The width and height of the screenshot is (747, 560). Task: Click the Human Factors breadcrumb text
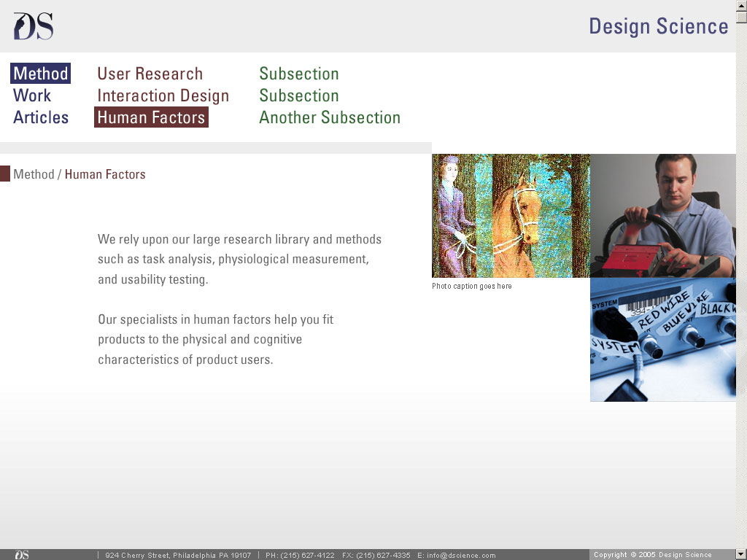pyautogui.click(x=105, y=174)
